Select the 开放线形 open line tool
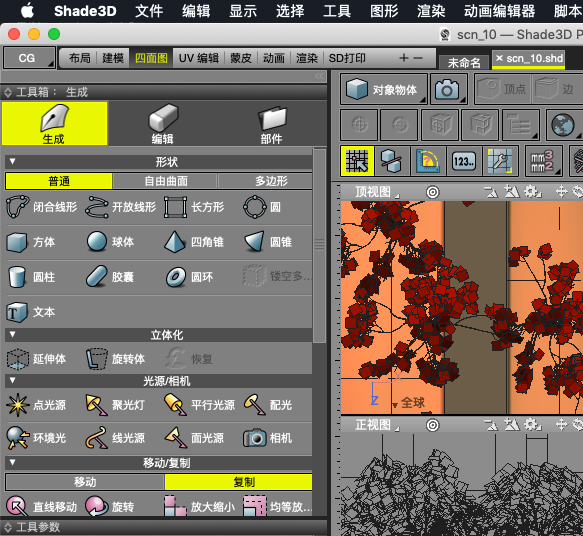The image size is (583, 536). click(x=120, y=207)
